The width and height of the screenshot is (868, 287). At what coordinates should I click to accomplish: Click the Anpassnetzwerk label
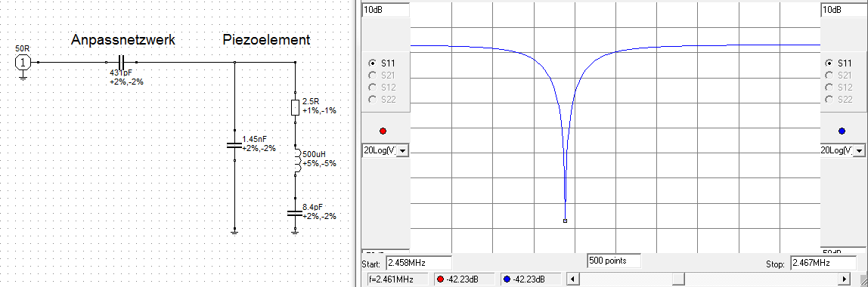coord(123,40)
